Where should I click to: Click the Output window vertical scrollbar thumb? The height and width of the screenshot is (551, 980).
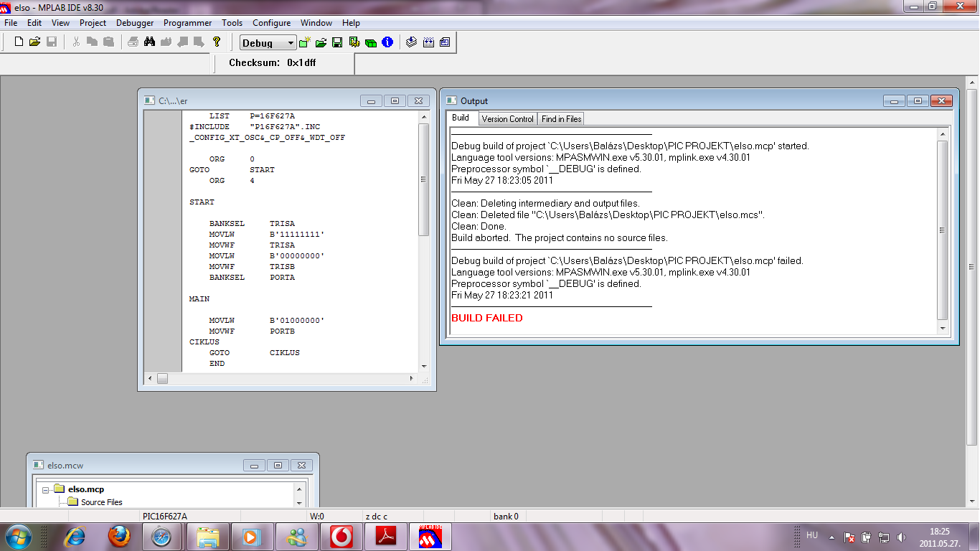pyautogui.click(x=943, y=230)
